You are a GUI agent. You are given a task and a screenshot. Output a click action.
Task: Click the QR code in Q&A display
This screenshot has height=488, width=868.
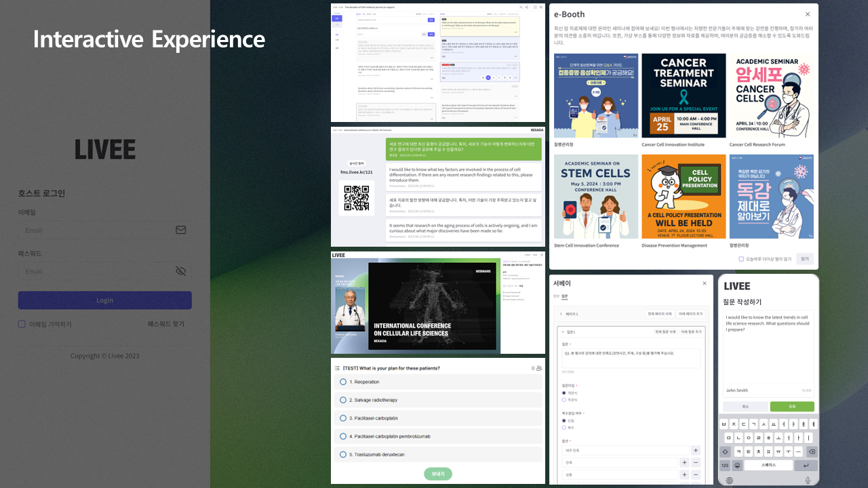357,197
